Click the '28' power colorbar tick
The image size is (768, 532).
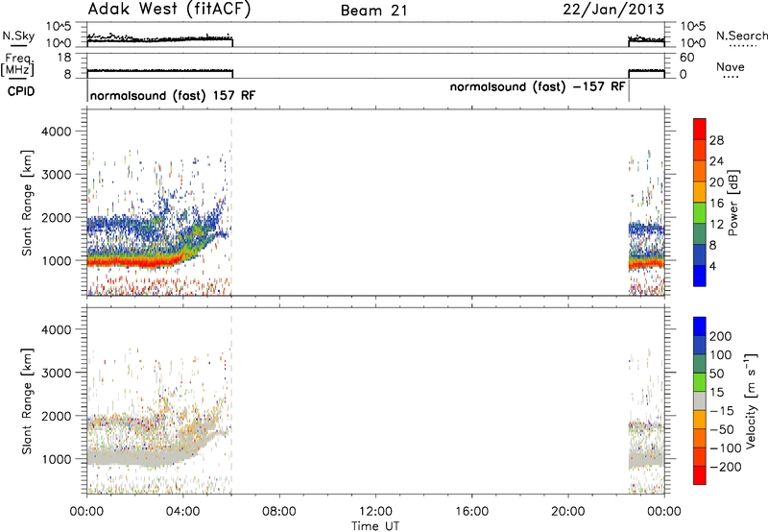point(716,140)
